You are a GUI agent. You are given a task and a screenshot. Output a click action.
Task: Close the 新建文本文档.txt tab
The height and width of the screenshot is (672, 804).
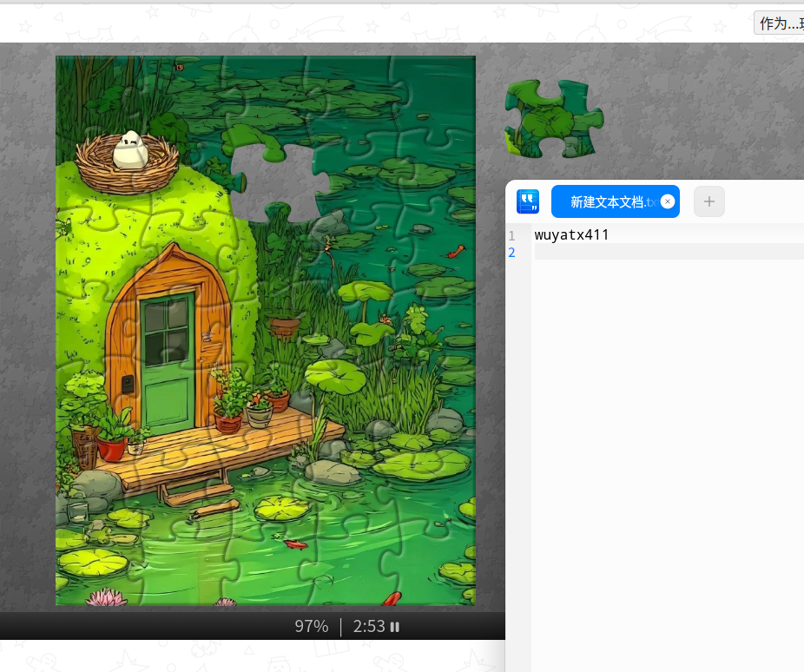tap(667, 201)
